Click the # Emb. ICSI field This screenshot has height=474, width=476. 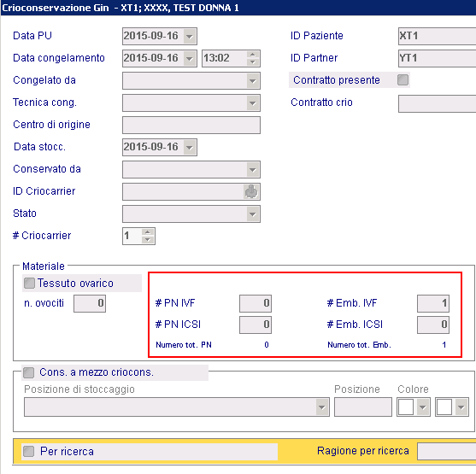point(433,325)
